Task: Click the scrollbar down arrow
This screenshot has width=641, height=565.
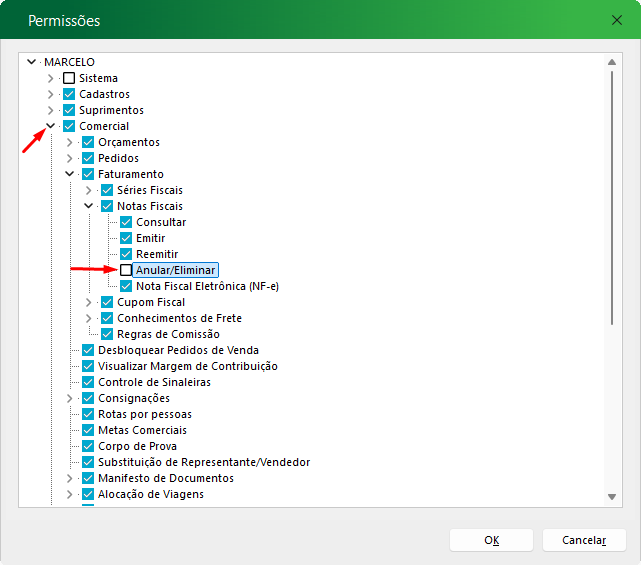Action: [x=612, y=497]
